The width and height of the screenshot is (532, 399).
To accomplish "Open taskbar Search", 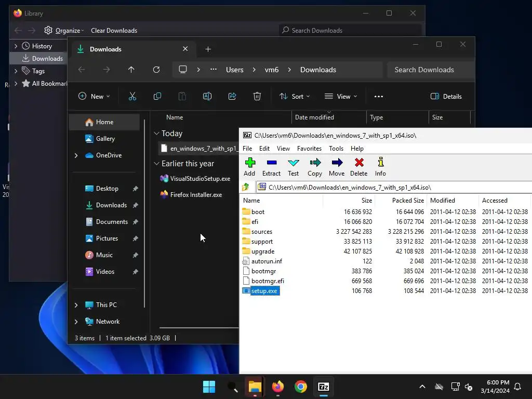I will [x=232, y=387].
